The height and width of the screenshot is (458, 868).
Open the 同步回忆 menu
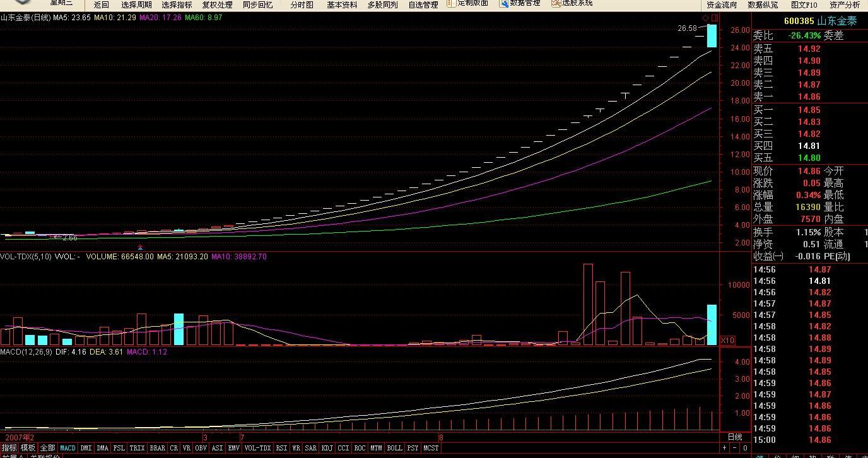pyautogui.click(x=257, y=4)
